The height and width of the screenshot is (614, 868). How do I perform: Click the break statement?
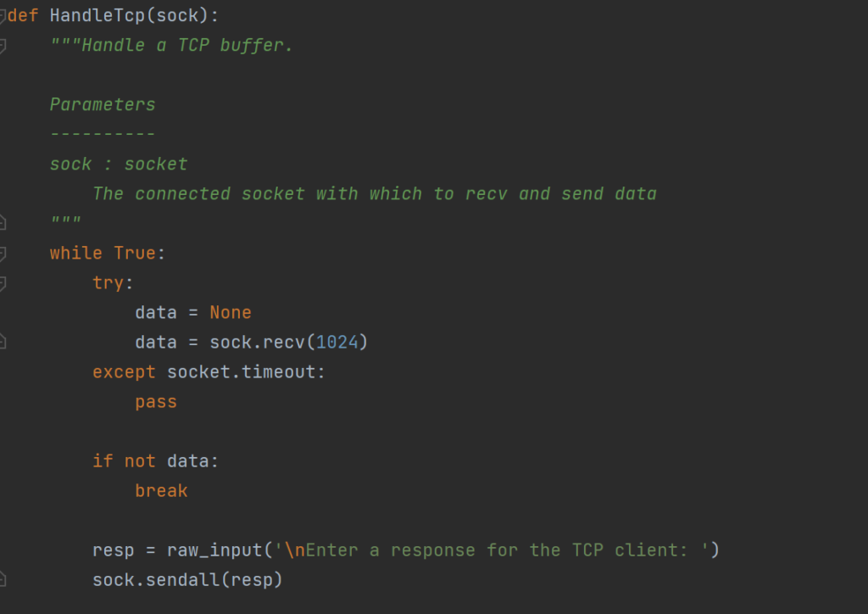(161, 491)
